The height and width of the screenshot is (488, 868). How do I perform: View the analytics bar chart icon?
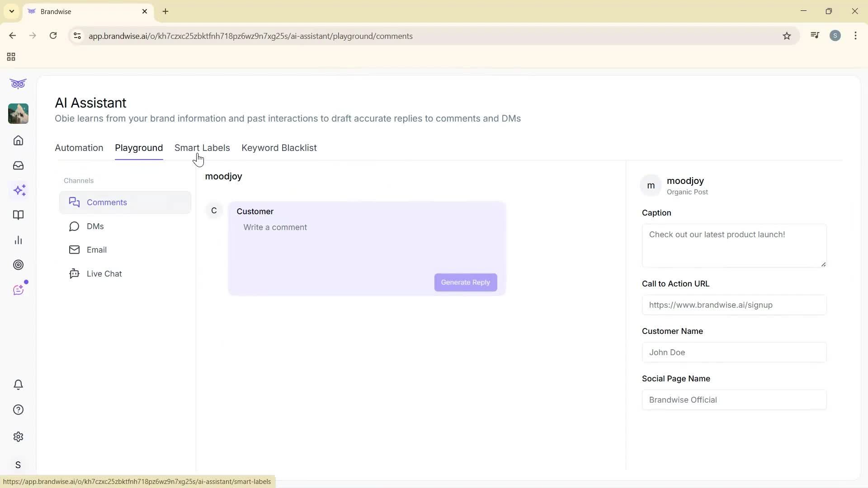pos(18,240)
